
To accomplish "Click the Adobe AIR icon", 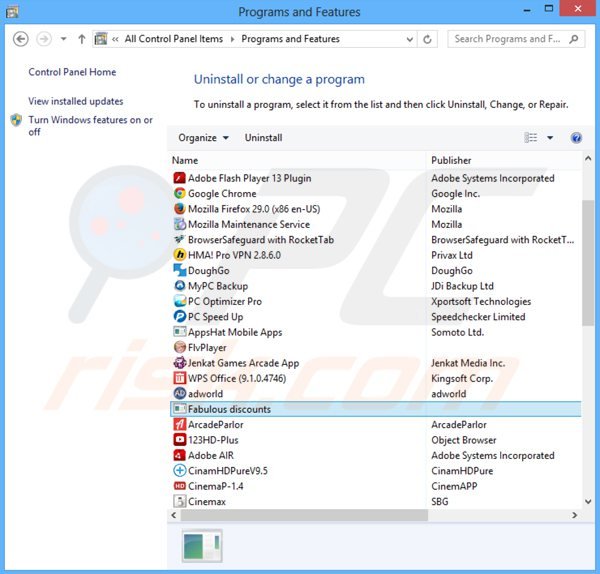I will 179,455.
